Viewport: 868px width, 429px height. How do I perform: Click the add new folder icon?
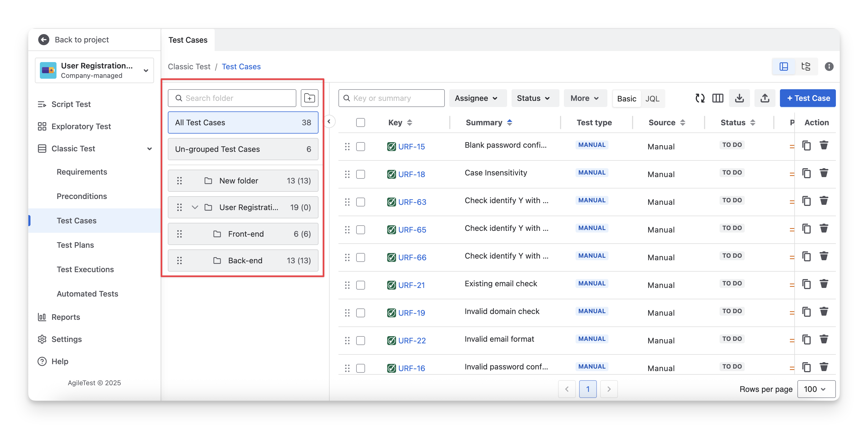tap(309, 98)
